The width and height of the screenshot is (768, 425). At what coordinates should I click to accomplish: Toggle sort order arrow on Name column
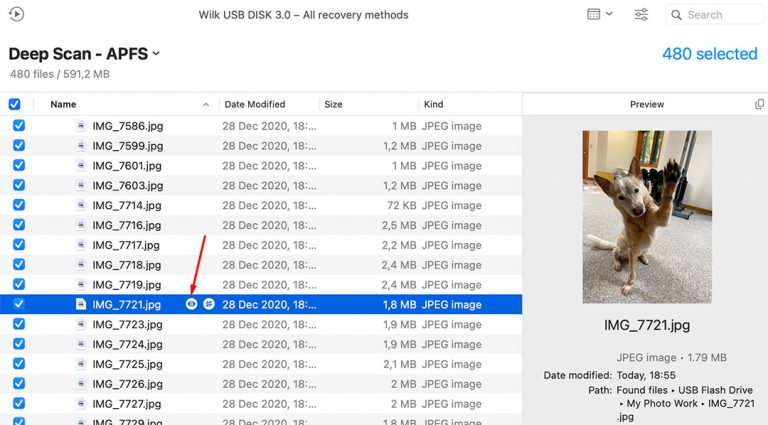tap(206, 104)
